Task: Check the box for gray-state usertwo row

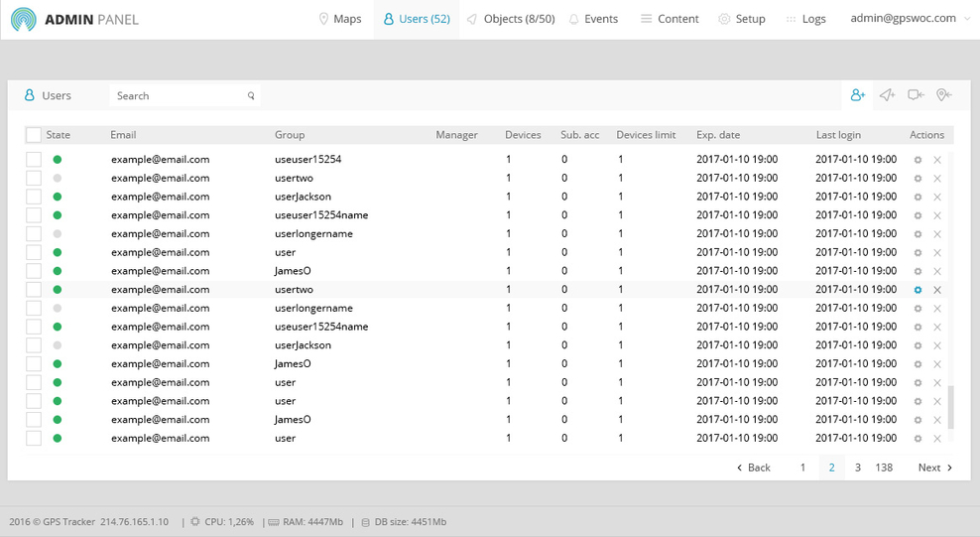Action: (x=33, y=178)
